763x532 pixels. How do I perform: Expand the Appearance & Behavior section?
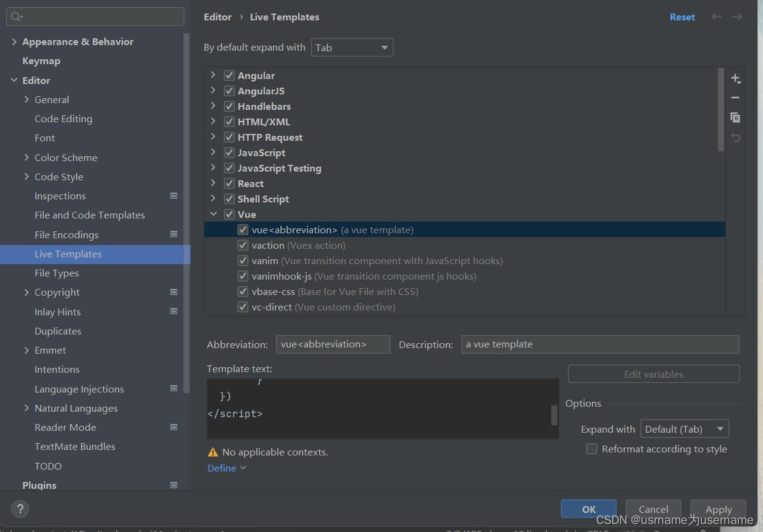tap(14, 41)
